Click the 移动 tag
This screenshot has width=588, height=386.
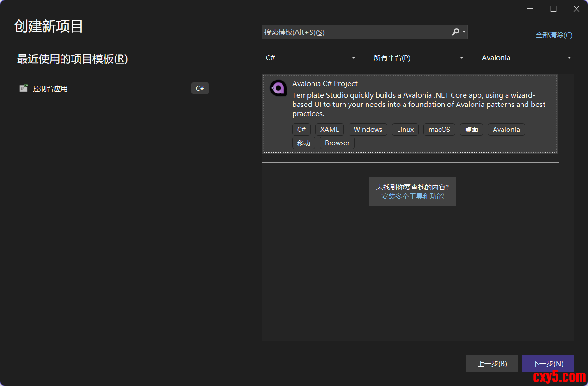tap(304, 143)
